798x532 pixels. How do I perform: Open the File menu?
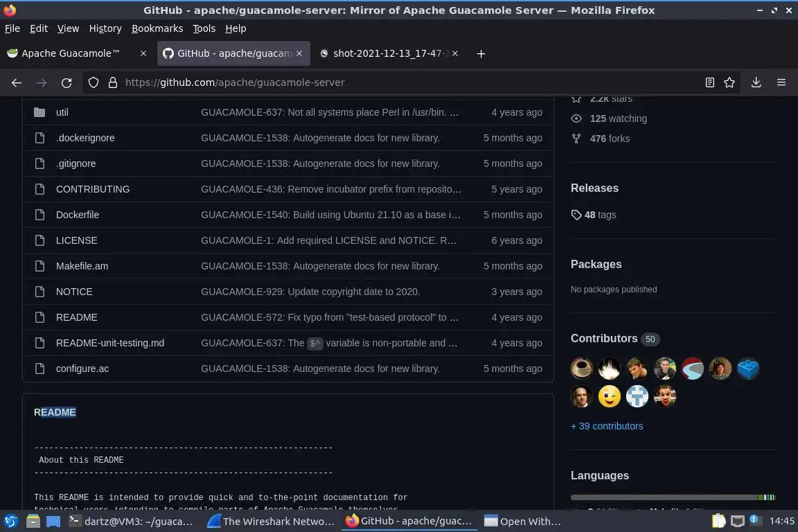point(12,28)
